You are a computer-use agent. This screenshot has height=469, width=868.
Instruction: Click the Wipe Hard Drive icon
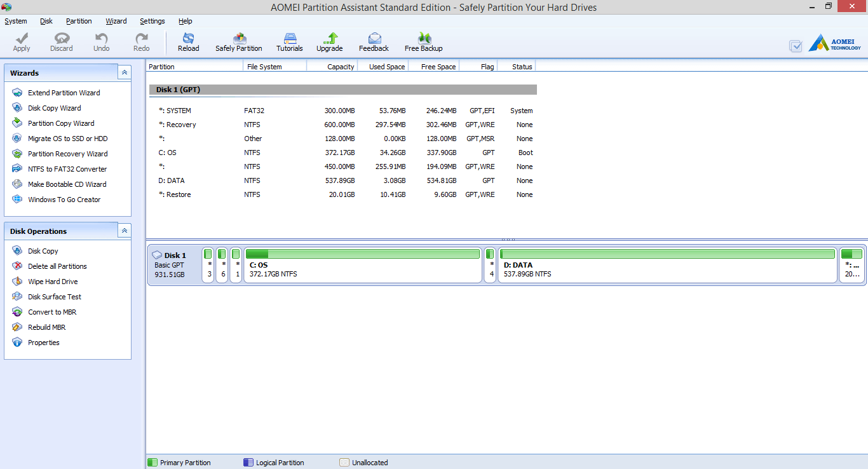click(x=17, y=282)
